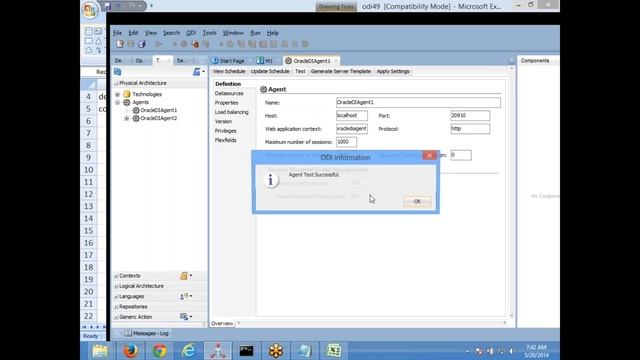Click the Contexts panel action icon
This screenshot has height=360, width=640.
[x=184, y=276]
